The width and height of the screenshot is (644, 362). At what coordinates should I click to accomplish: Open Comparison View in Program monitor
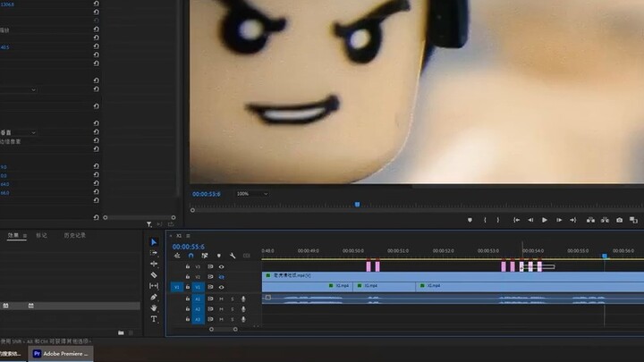click(634, 220)
